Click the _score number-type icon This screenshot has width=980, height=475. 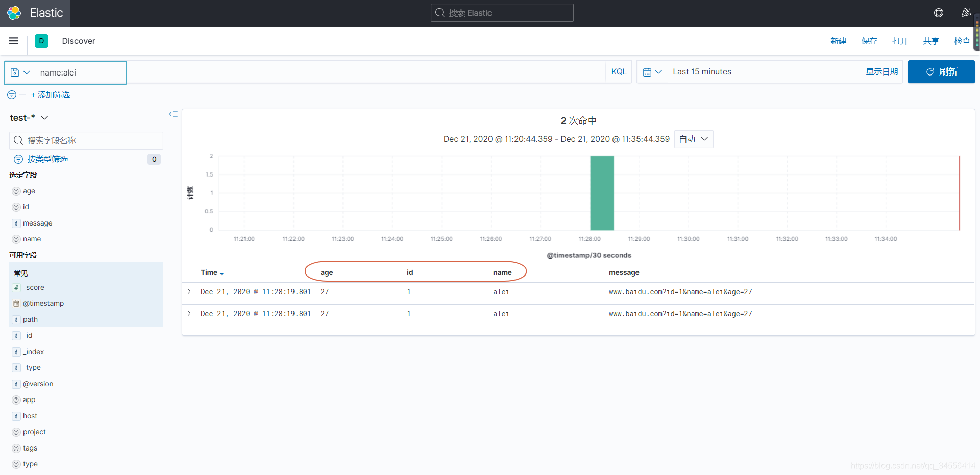pyautogui.click(x=16, y=288)
